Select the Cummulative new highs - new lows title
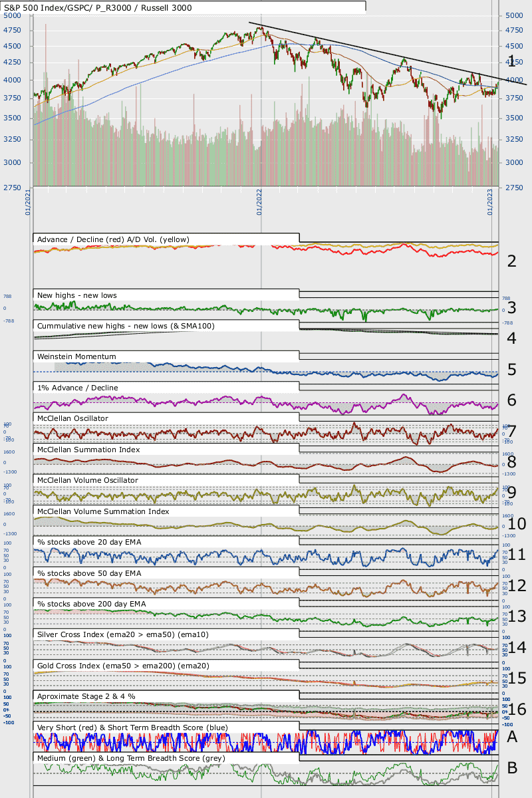Screen dimensions: 532x798 click(x=126, y=326)
